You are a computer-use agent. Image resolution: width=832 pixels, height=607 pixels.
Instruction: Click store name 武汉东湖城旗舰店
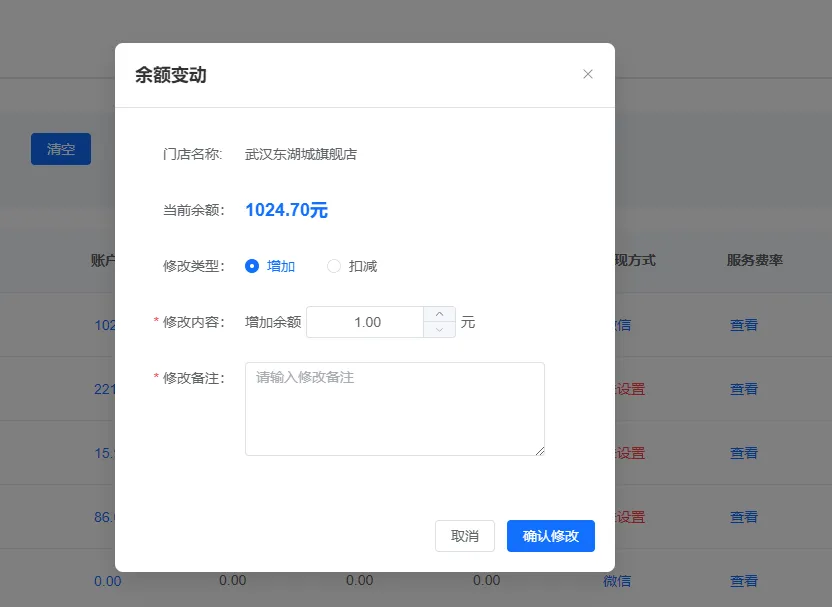[x=301, y=154]
